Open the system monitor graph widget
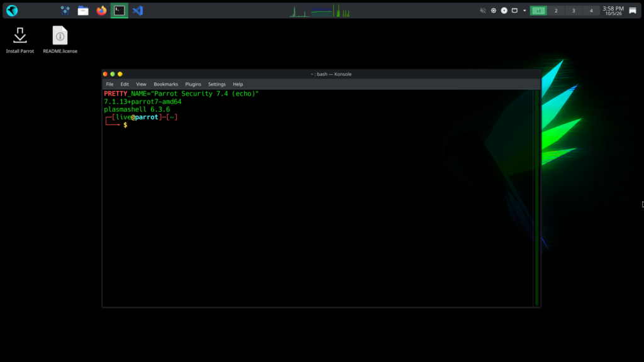The width and height of the screenshot is (644, 362). pyautogui.click(x=320, y=11)
